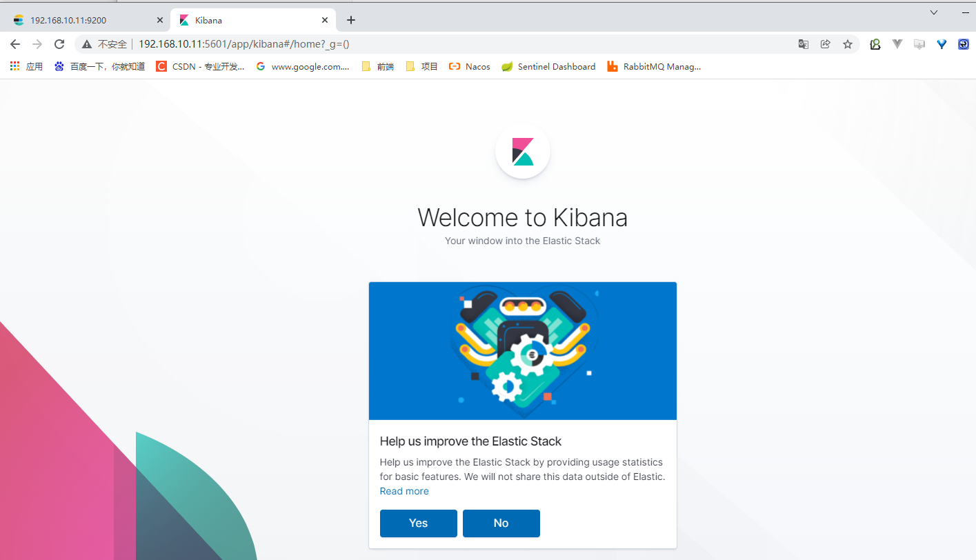Viewport: 976px width, 560px height.
Task: Open the magnifier search extension icon
Action: [x=875, y=44]
